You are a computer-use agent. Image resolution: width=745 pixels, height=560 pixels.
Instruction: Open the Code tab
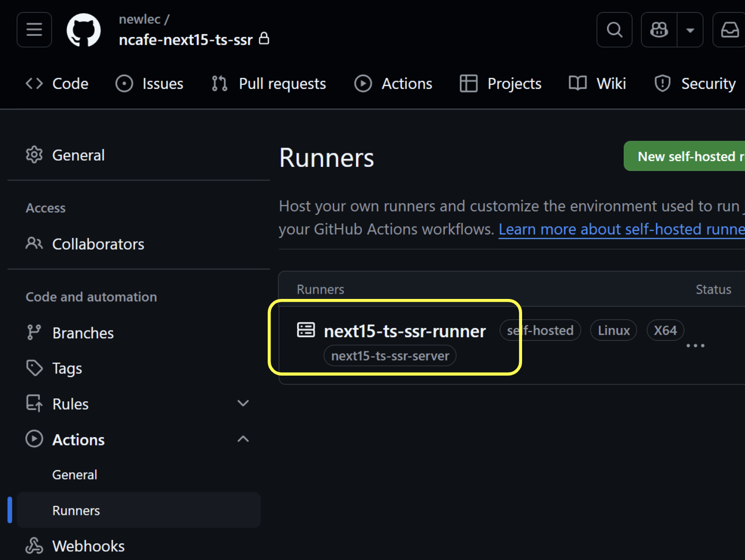(57, 83)
